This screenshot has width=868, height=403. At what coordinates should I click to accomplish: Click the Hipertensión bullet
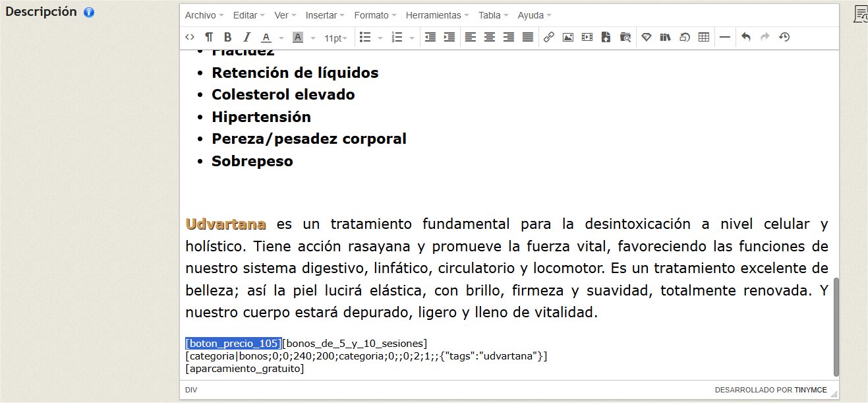(261, 117)
